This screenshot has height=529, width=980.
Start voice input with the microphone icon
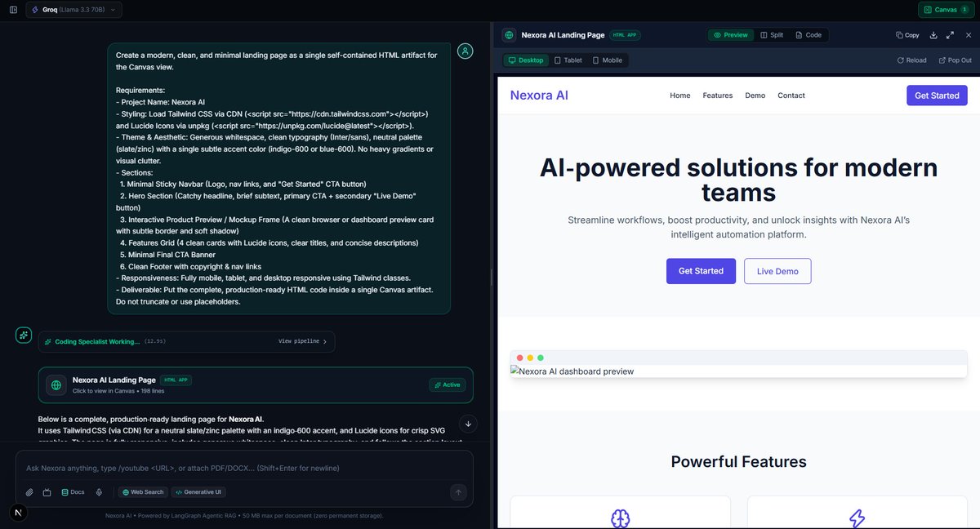click(x=99, y=492)
